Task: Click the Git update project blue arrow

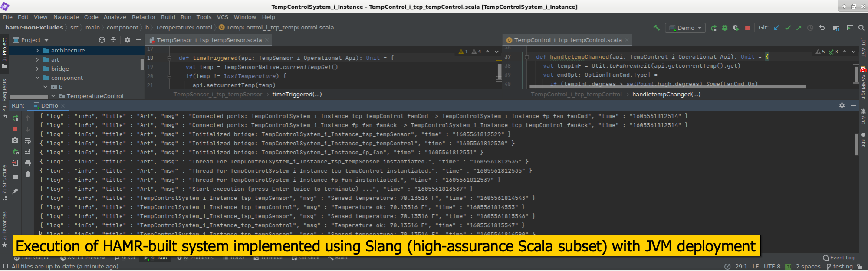Action: tap(776, 28)
